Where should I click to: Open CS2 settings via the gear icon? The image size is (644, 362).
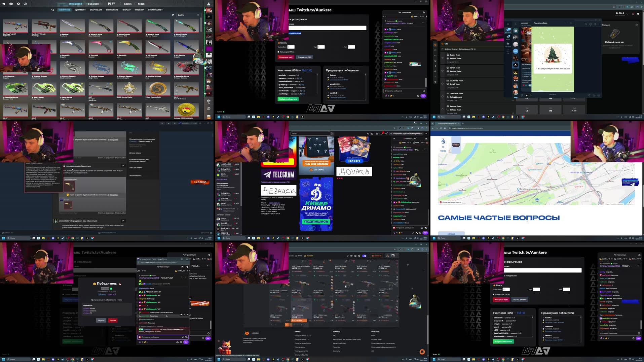(19, 4)
